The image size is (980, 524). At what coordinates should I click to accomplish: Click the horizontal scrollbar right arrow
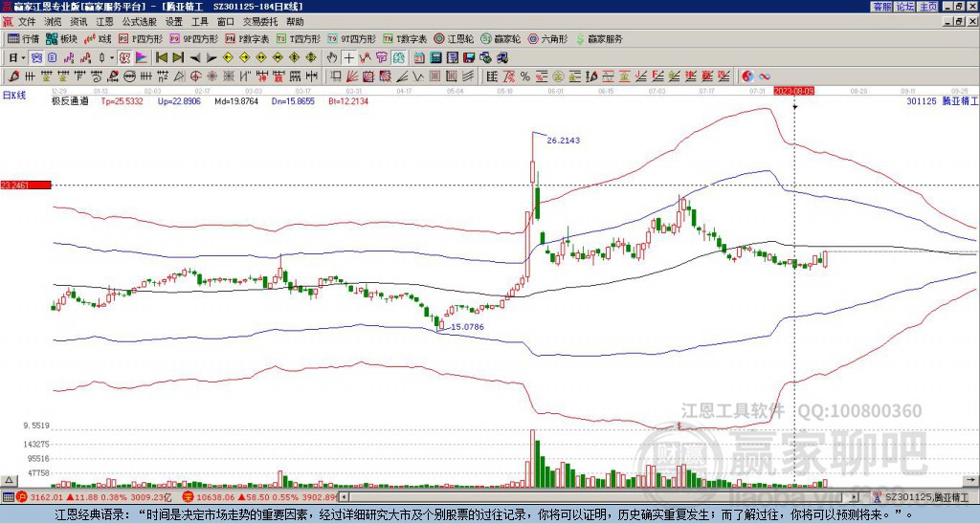pyautogui.click(x=855, y=497)
